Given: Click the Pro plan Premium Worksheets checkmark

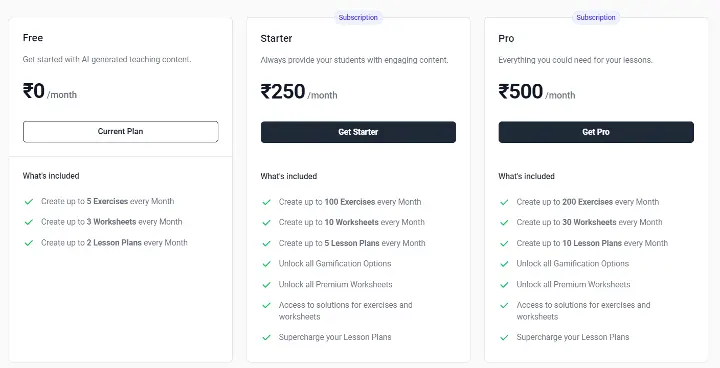Looking at the screenshot, I should click(504, 285).
